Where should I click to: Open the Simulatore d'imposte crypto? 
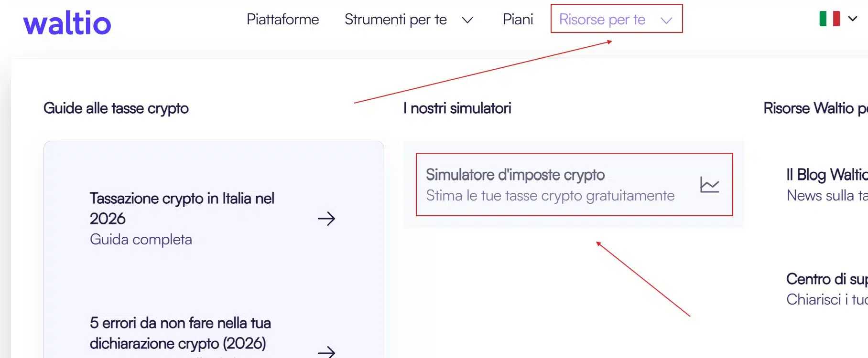pos(516,175)
